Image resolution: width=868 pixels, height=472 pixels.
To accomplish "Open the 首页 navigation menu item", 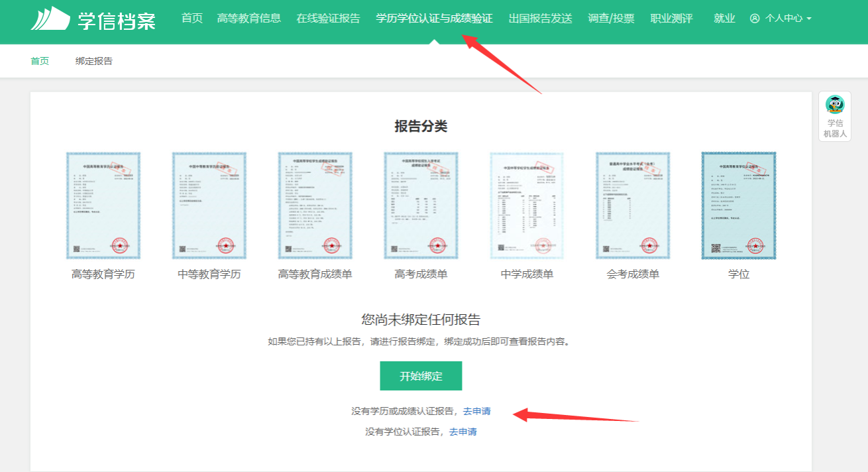I will coord(192,19).
